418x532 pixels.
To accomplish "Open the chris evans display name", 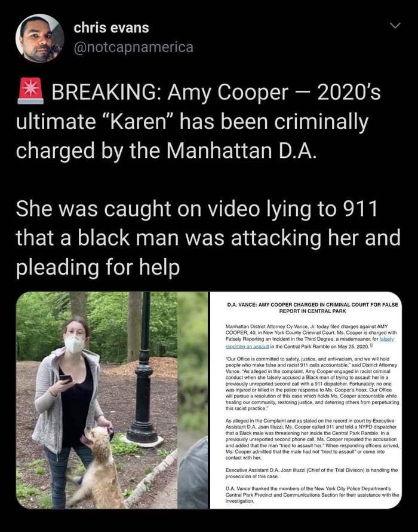I will coord(111,28).
